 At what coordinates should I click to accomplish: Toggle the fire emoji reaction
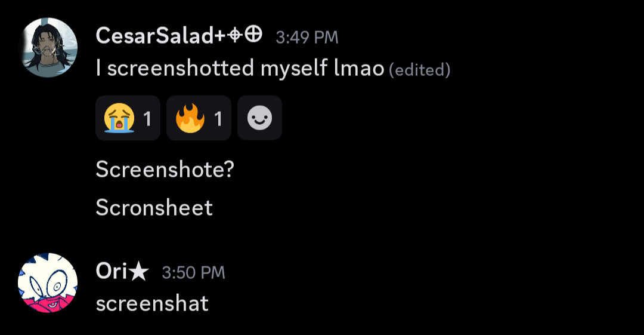(199, 118)
